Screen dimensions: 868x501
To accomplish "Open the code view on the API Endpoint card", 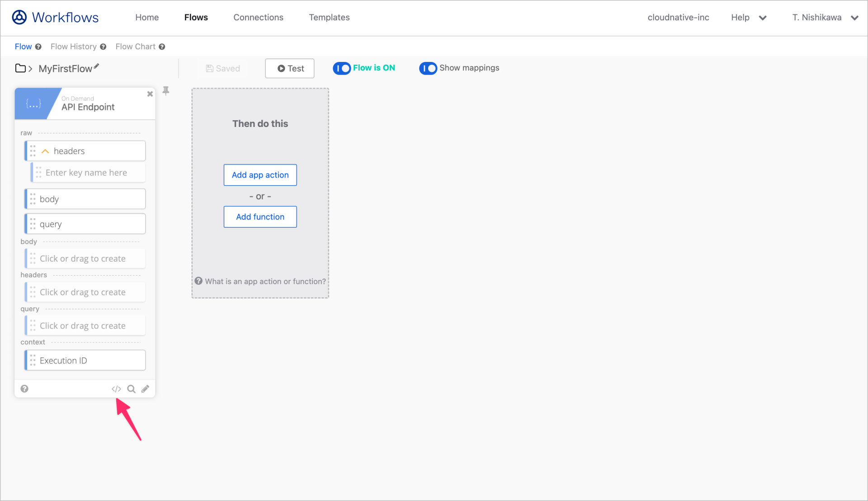I will [116, 389].
